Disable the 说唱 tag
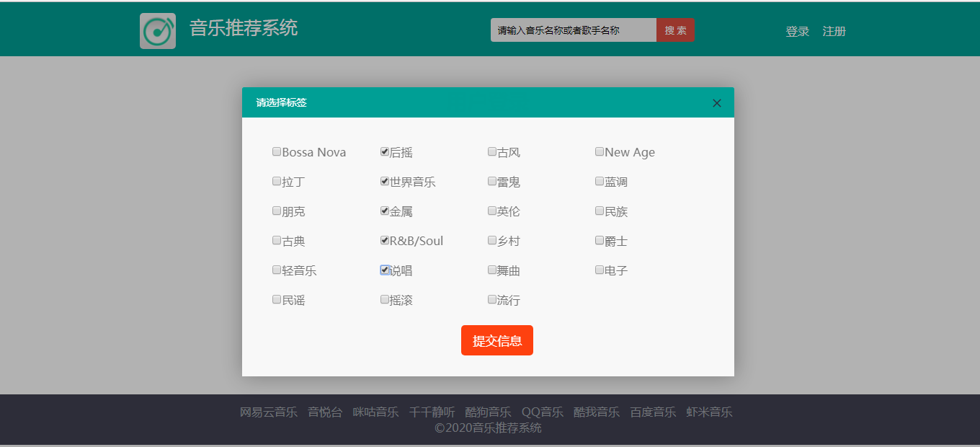The width and height of the screenshot is (980, 447). 384,270
